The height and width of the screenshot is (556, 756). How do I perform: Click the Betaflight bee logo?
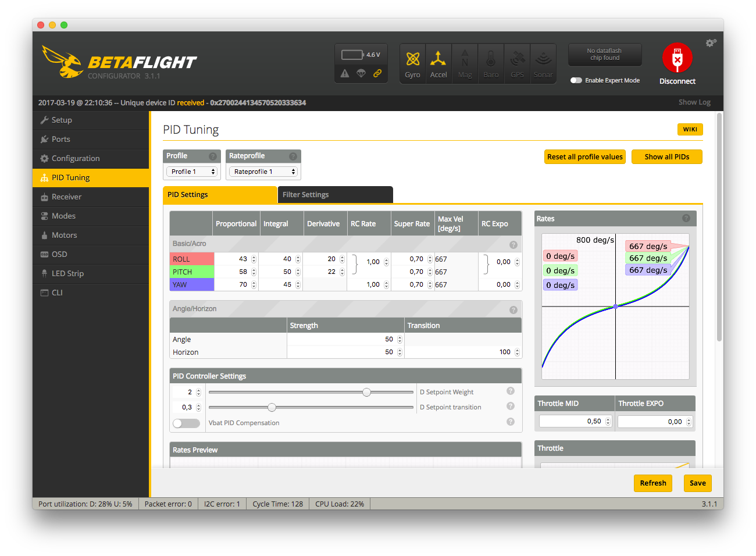[x=63, y=62]
